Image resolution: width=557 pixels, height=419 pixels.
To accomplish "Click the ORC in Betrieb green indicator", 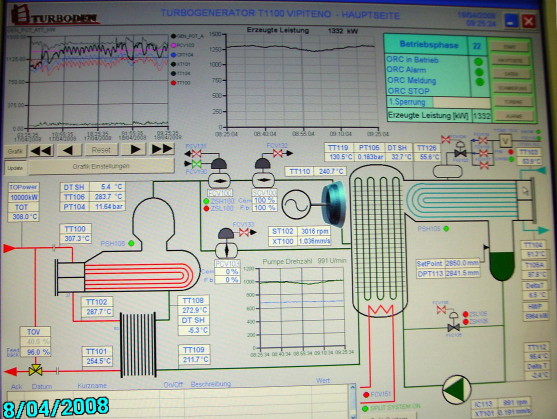I will [x=478, y=62].
